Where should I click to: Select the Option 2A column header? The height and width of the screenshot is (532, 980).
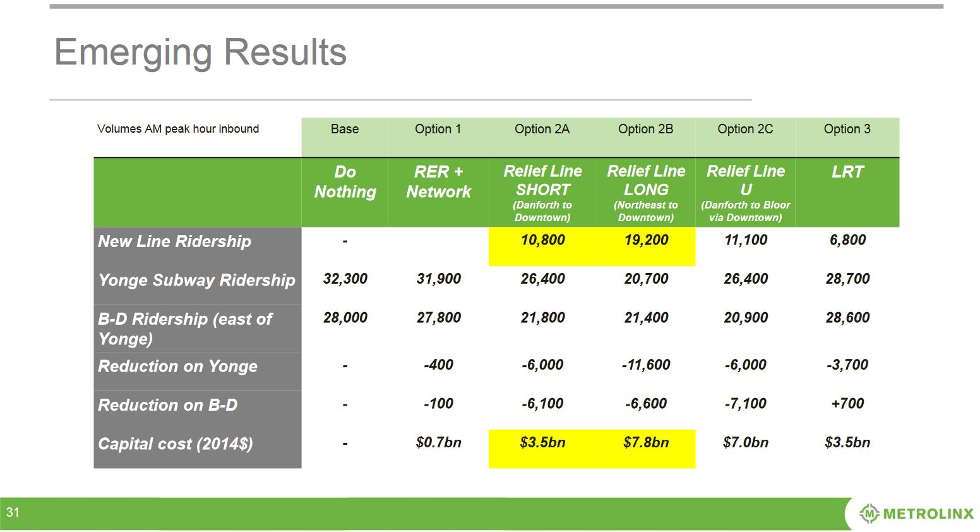pos(542,129)
